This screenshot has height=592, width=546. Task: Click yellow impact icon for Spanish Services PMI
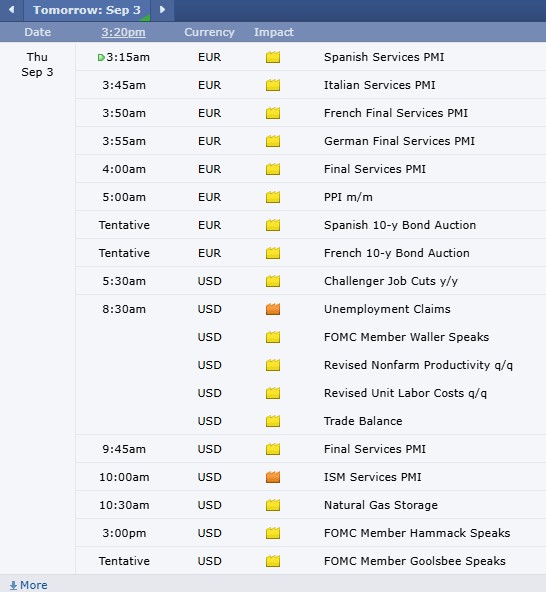coord(273,57)
